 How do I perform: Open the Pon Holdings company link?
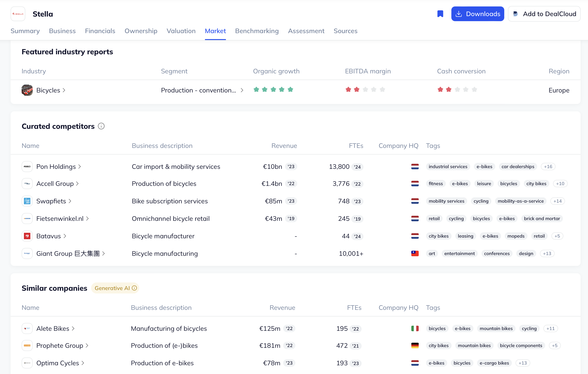click(x=59, y=167)
